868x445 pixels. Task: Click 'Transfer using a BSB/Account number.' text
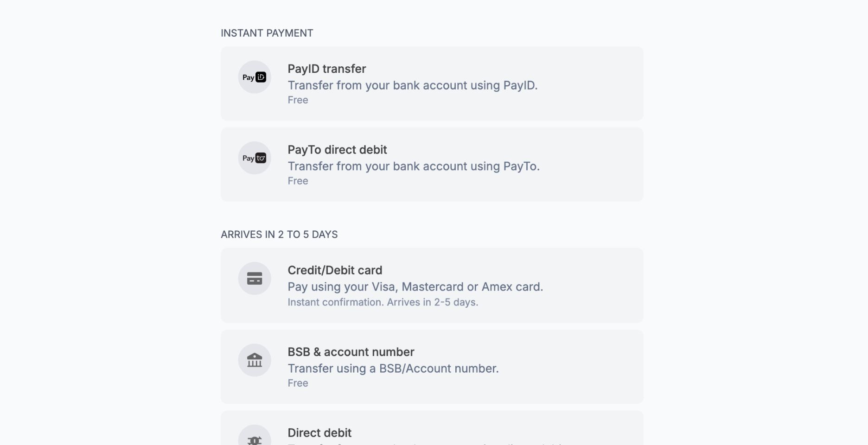coord(393,369)
